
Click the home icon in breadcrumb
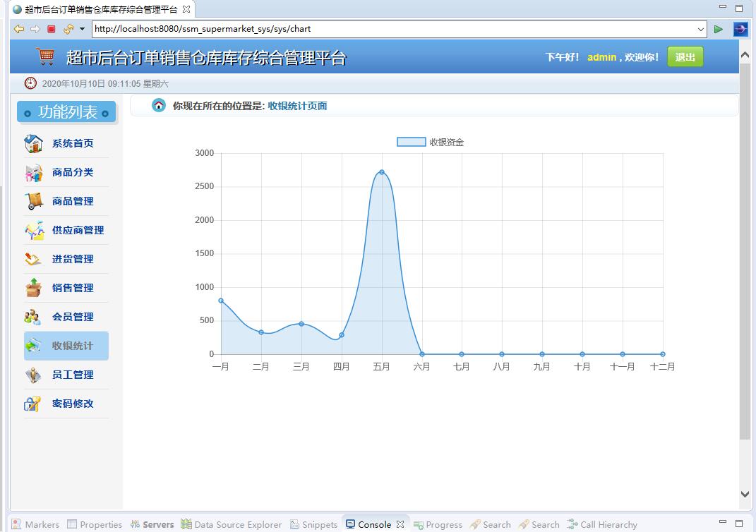159,106
